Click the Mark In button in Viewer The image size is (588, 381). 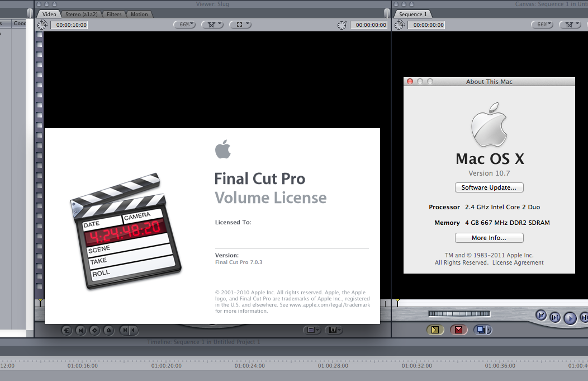(125, 330)
